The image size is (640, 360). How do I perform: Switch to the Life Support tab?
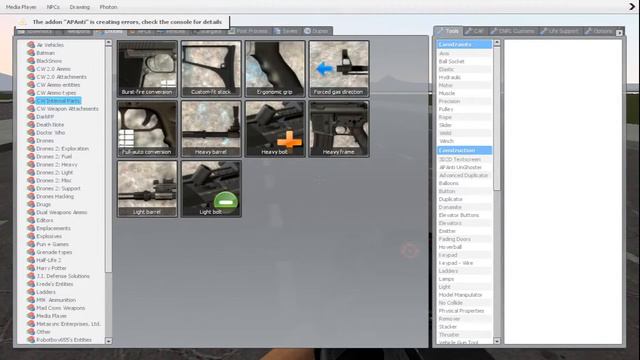click(559, 31)
